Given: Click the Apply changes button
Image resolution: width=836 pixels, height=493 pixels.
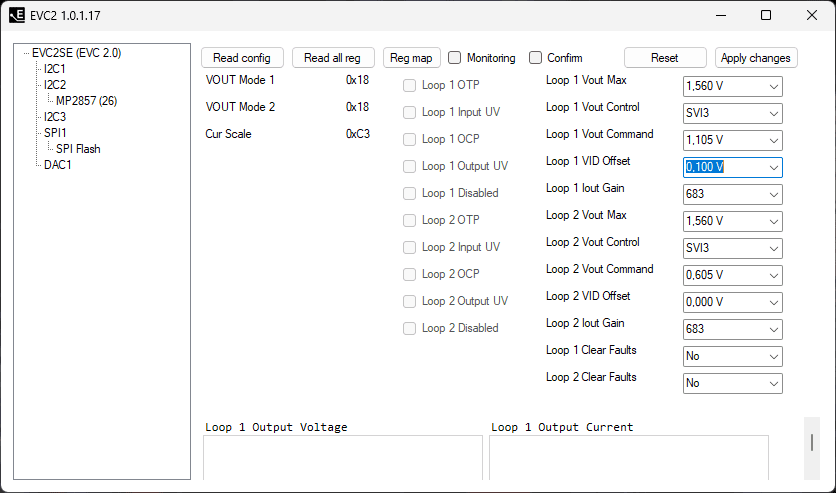Looking at the screenshot, I should pos(756,58).
